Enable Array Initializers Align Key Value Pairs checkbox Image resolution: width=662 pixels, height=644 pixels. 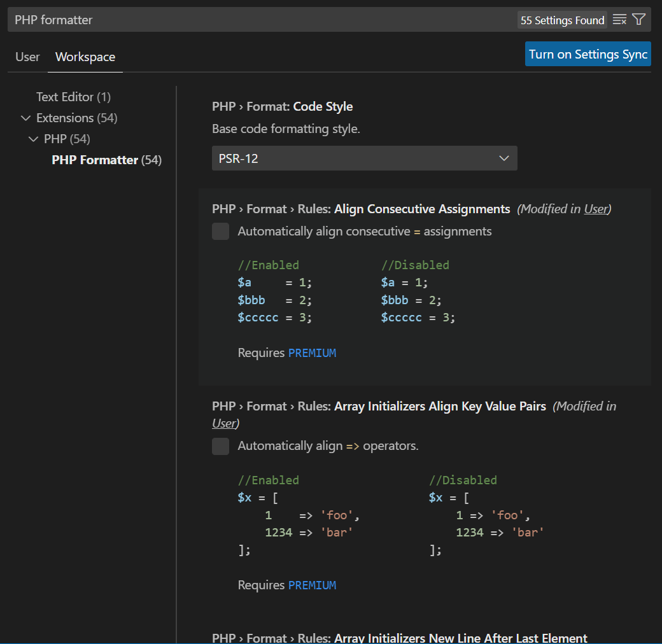[x=220, y=446]
